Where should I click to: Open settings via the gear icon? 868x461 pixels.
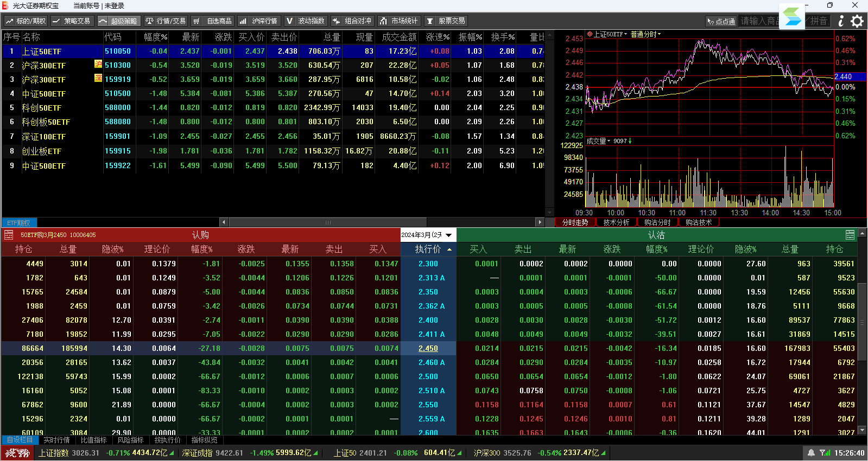point(857,21)
